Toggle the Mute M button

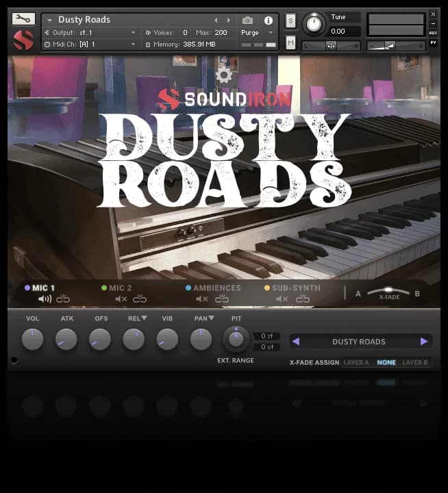click(290, 42)
